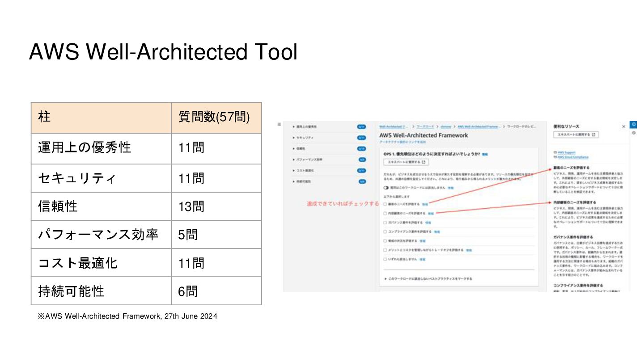Toggle 質問はこのワークロードには該当しません switch
This screenshot has width=644, height=362.
coord(386,188)
